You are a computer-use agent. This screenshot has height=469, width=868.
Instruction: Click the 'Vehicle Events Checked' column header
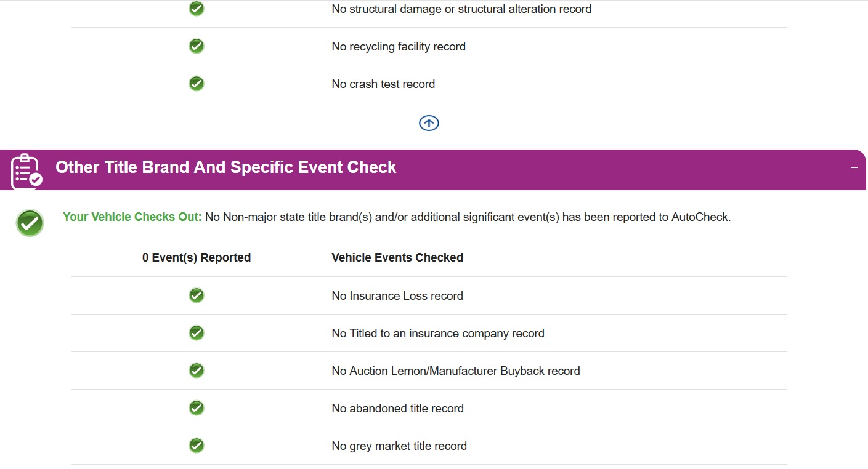(x=397, y=258)
